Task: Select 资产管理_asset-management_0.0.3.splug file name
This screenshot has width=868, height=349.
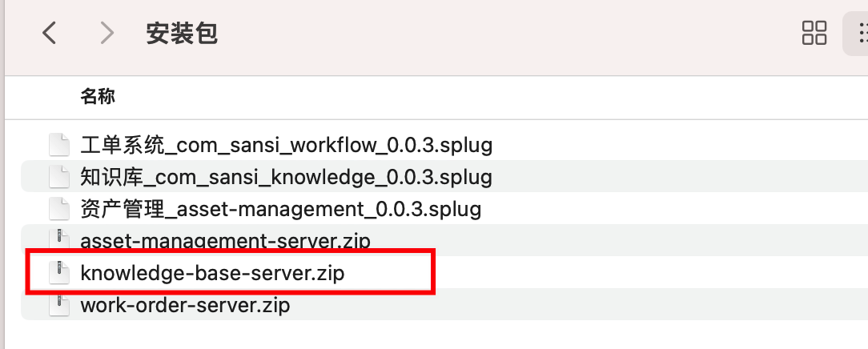Action: [x=281, y=210]
